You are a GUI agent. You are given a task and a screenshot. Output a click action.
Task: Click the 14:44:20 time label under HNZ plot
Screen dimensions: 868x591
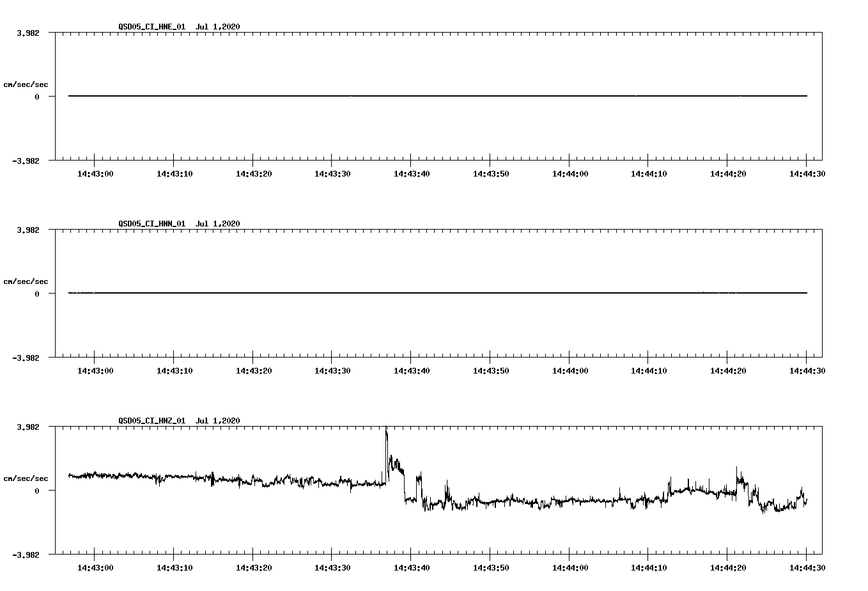(727, 567)
